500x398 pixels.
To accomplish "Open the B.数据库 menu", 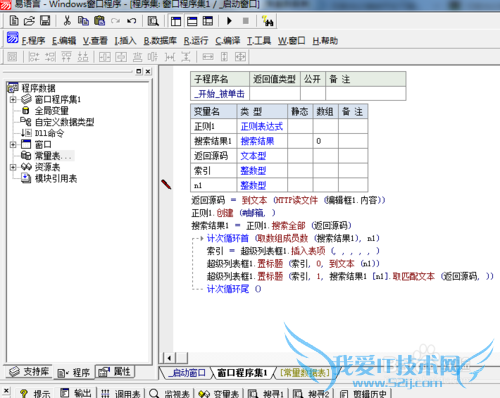I will (x=160, y=41).
